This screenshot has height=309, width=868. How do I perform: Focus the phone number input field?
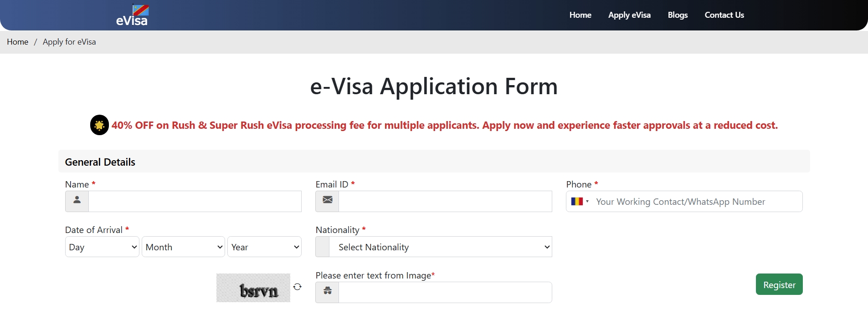[x=697, y=201]
